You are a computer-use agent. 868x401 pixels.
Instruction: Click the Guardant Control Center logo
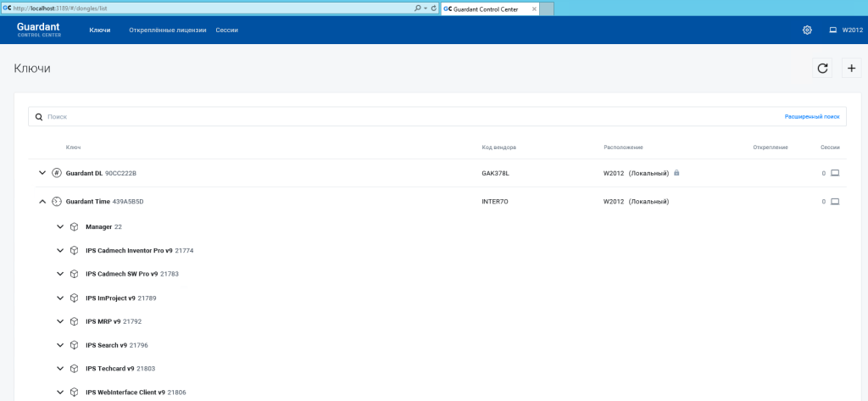tap(40, 30)
